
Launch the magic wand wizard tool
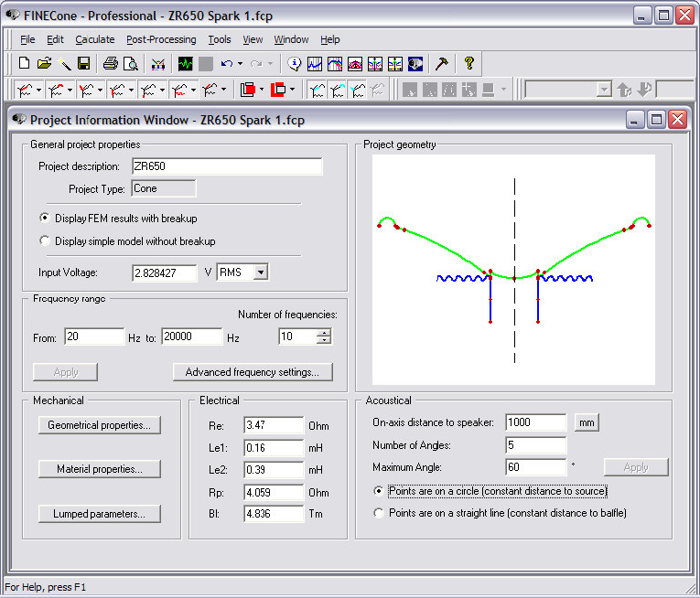click(x=64, y=63)
